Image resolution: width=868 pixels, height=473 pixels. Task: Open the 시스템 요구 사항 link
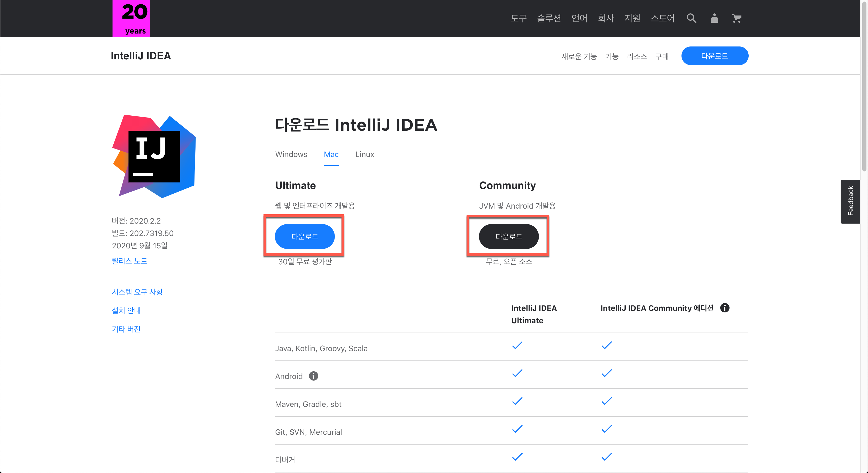(x=137, y=292)
